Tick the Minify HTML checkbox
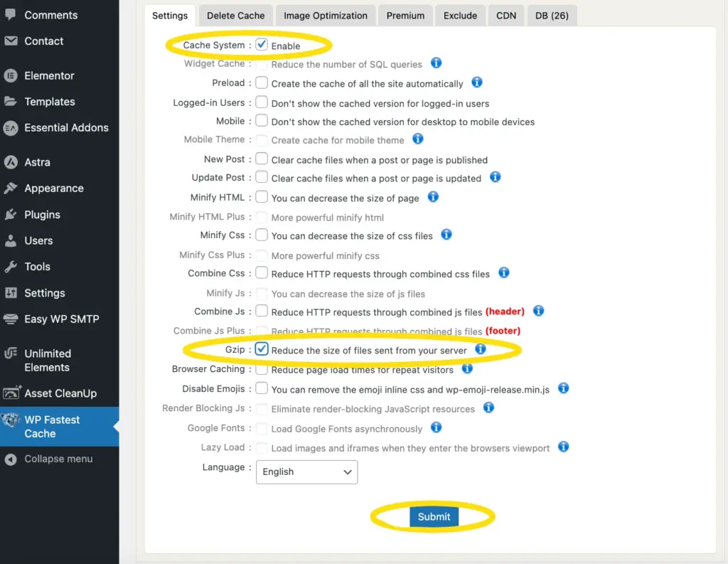 (262, 196)
